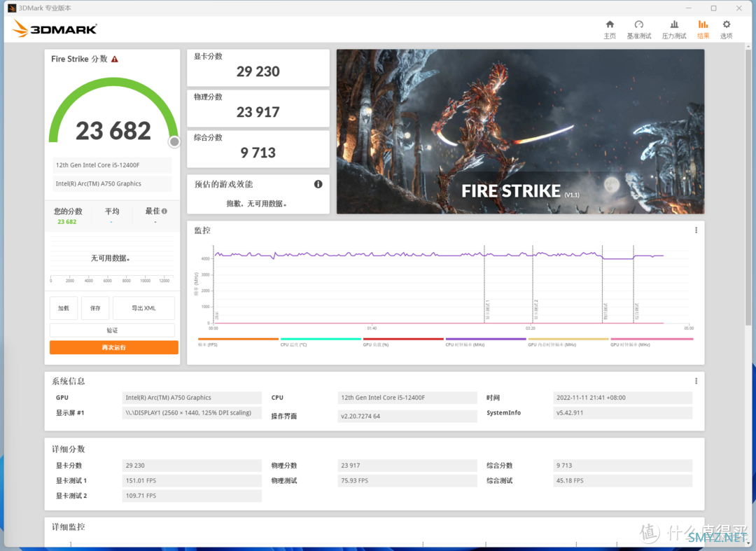This screenshot has height=551, width=756.
Task: Open the three-dot menu in the monitoring panel
Action: (696, 230)
